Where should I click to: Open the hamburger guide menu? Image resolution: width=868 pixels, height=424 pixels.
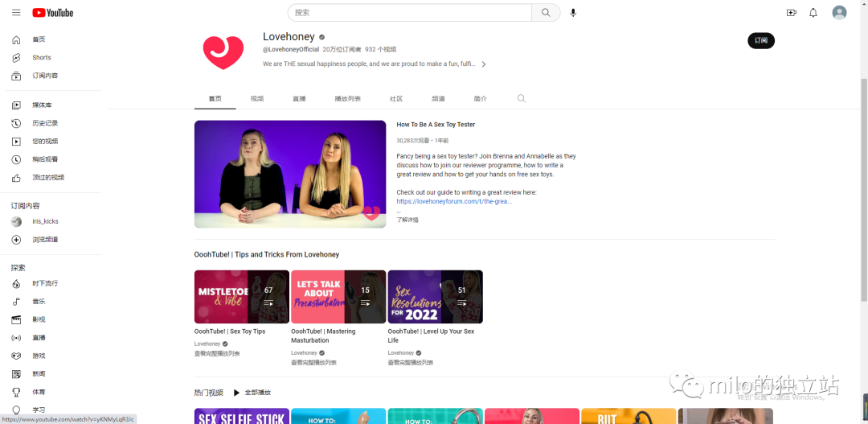[x=16, y=12]
